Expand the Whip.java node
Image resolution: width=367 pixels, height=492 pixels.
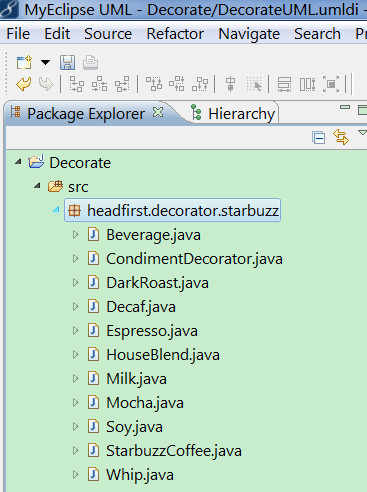(x=75, y=474)
